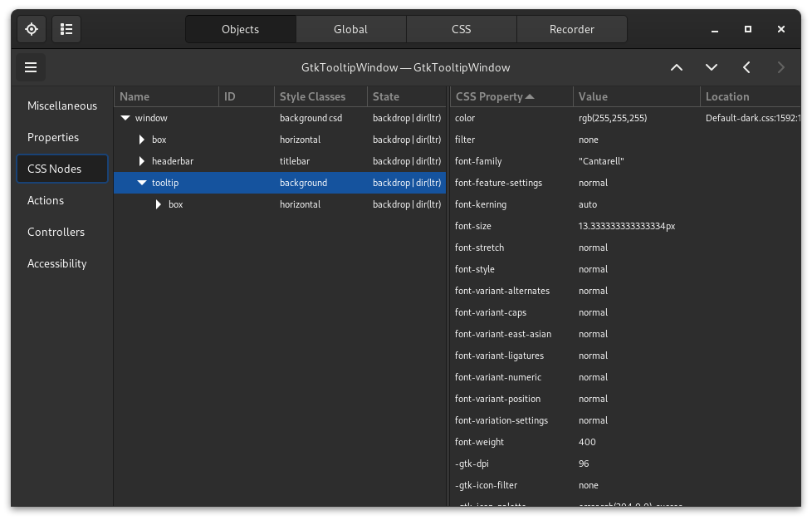Select the font-variant-ligatures property
812x520 pixels.
[x=625, y=356]
